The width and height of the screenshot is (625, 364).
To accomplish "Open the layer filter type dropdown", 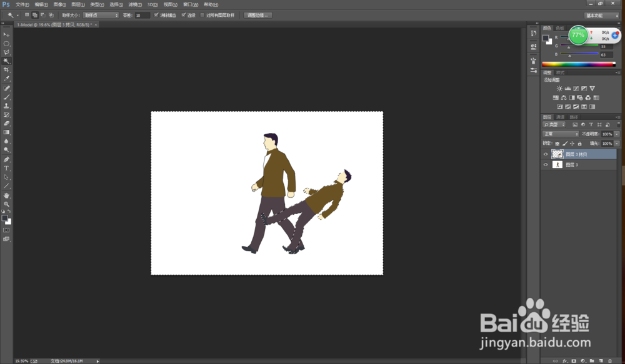I will click(554, 125).
